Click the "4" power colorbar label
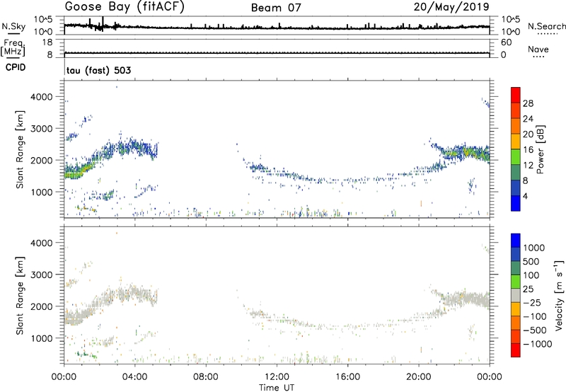This screenshot has height=392, width=566. 526,197
